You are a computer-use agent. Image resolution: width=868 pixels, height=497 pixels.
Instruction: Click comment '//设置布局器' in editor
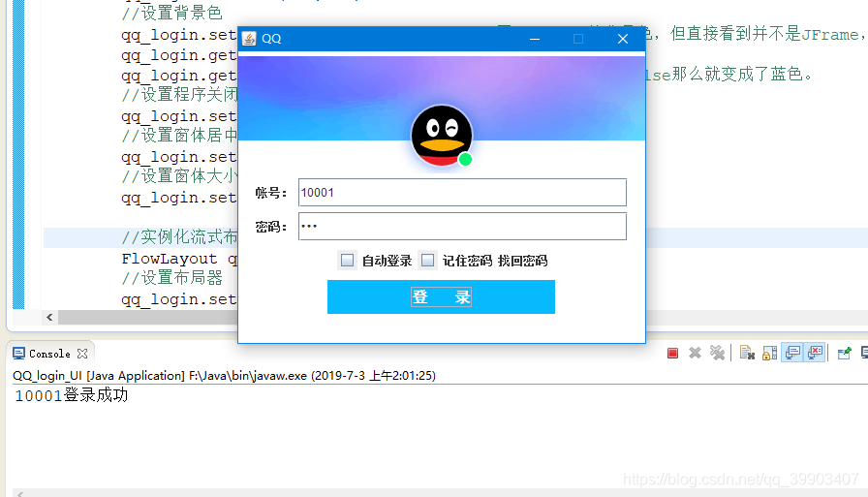click(172, 278)
